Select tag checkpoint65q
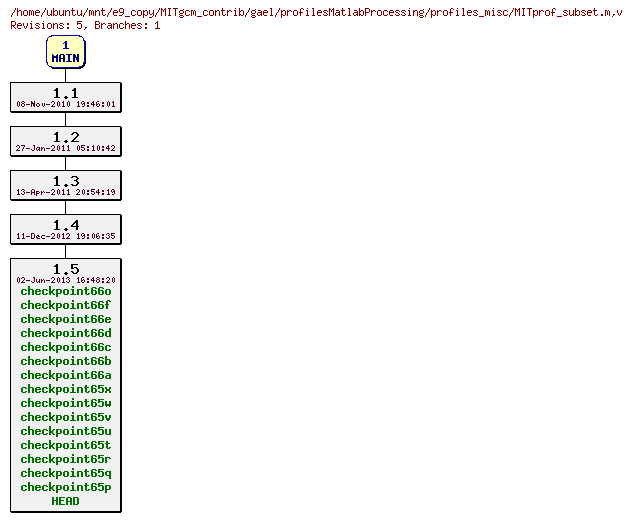 [66, 473]
